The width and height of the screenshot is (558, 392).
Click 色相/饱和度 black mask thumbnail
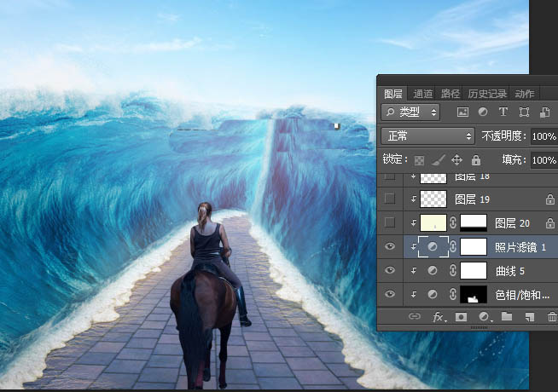[x=474, y=294]
